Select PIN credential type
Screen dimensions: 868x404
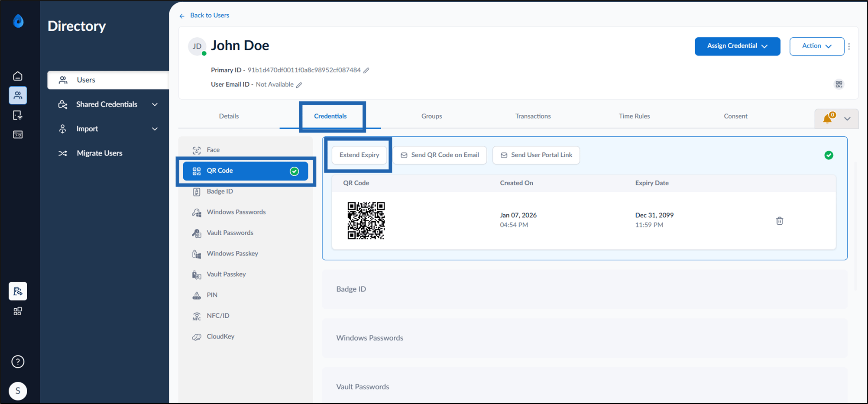pos(246,295)
